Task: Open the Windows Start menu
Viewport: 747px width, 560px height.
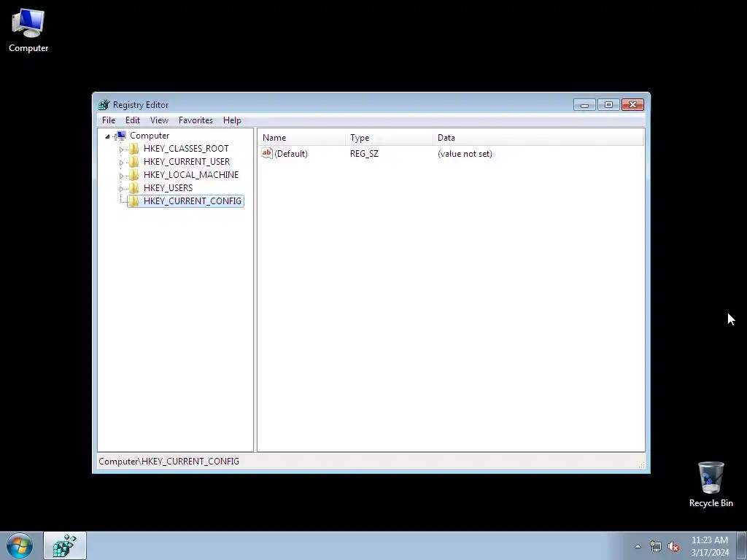Action: click(20, 545)
